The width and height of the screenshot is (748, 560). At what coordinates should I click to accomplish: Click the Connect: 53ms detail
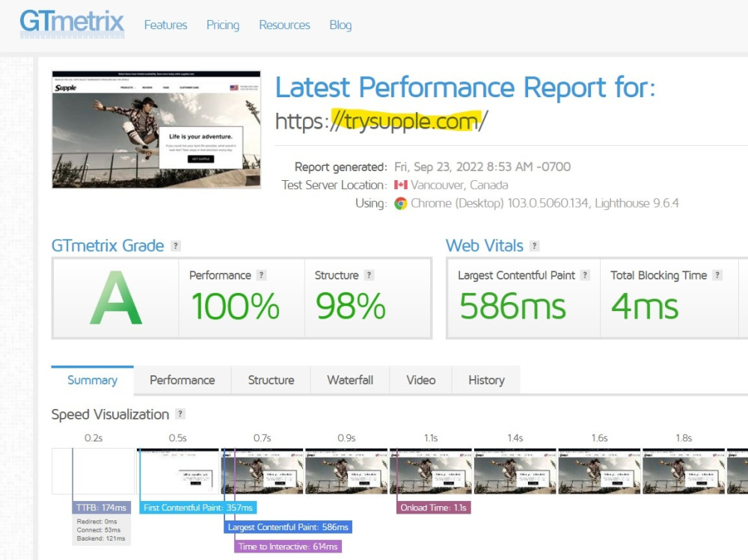pos(99,530)
